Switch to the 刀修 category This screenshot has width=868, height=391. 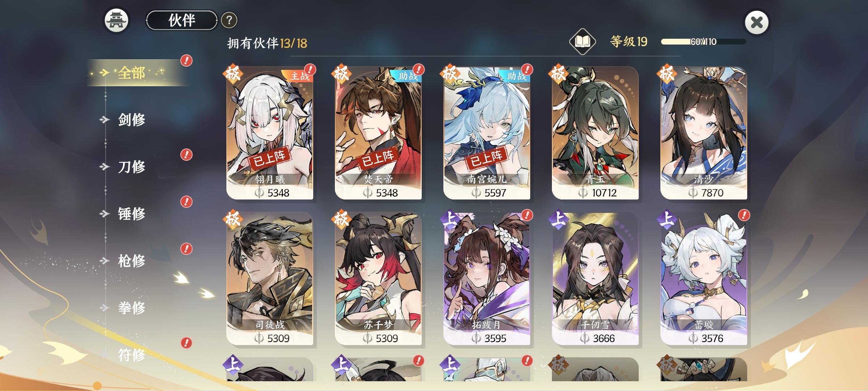point(132,167)
